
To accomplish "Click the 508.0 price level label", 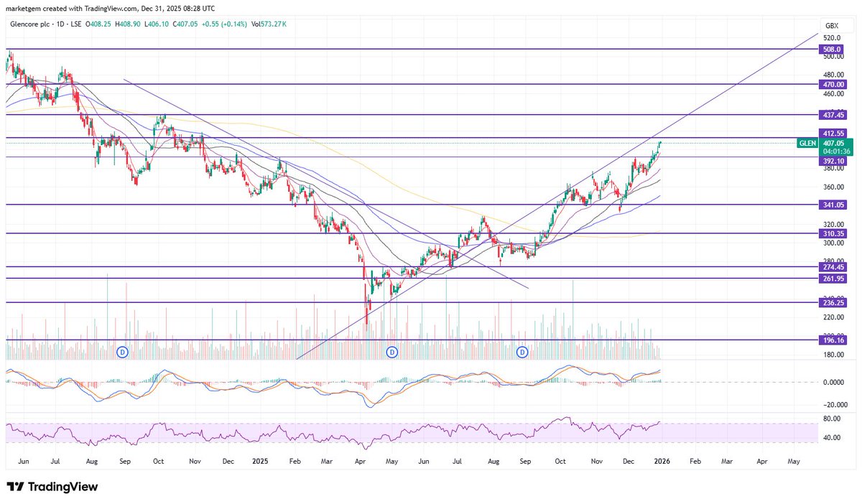I will [x=832, y=50].
